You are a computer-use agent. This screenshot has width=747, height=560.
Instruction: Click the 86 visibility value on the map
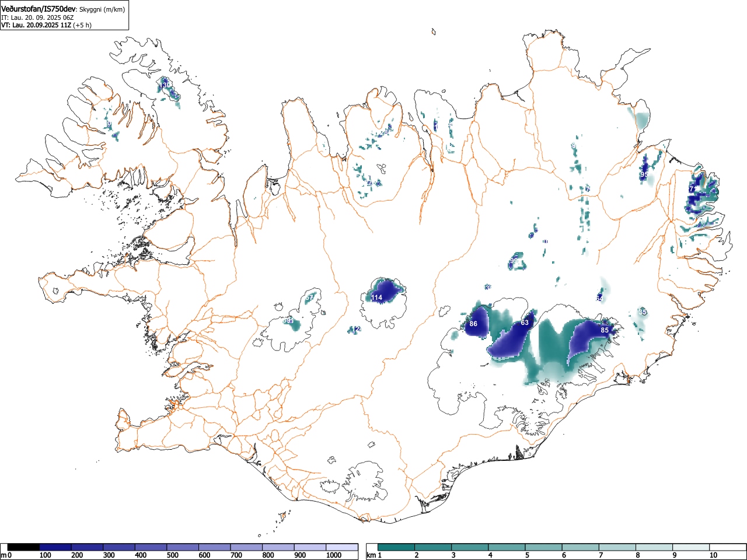[473, 324]
